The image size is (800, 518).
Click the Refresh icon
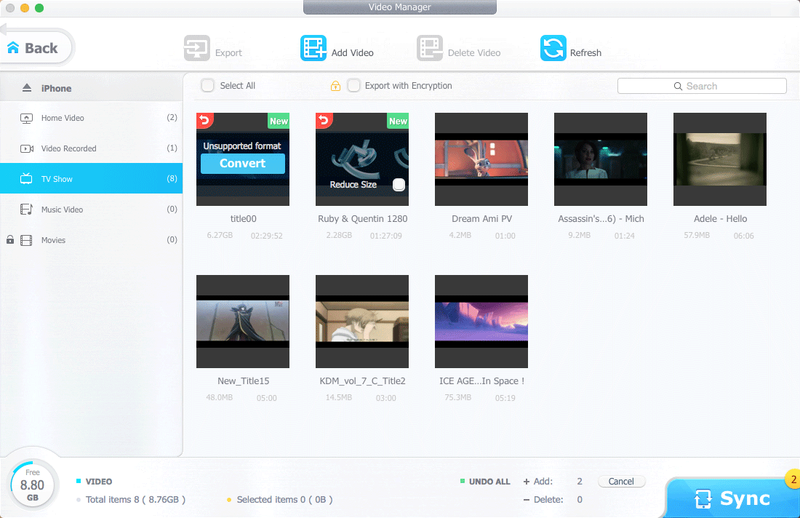pos(553,48)
